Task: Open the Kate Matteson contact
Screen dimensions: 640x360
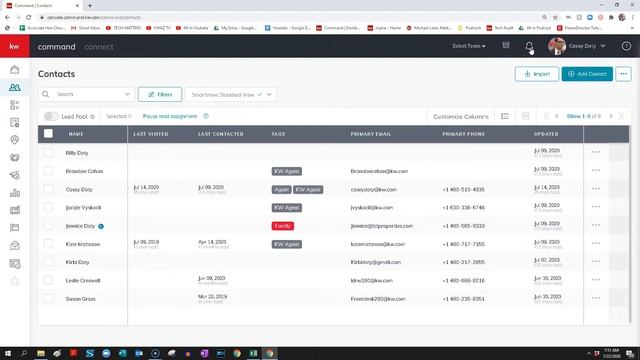Action: 83,244
